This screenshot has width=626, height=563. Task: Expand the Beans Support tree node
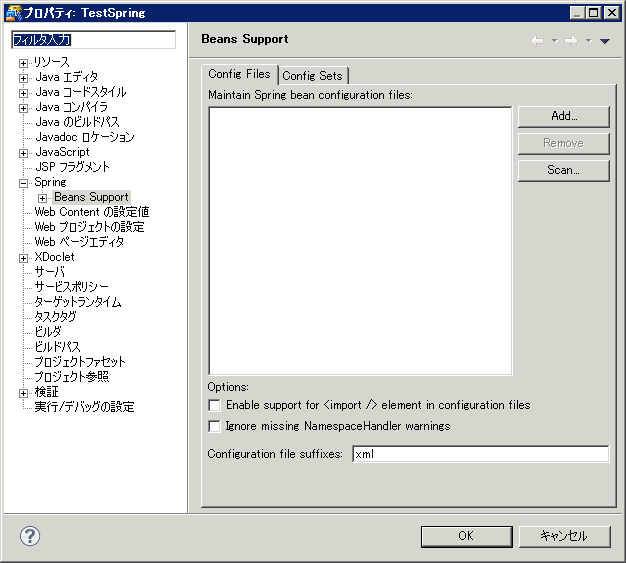click(42, 198)
